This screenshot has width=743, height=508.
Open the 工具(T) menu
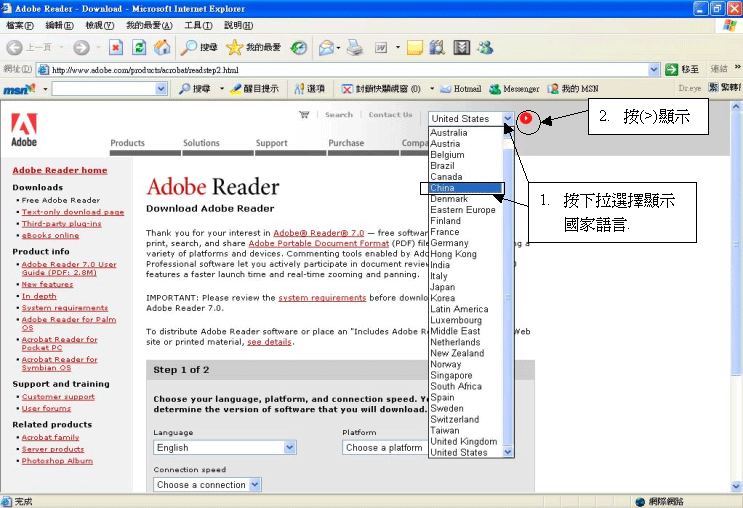coord(199,26)
